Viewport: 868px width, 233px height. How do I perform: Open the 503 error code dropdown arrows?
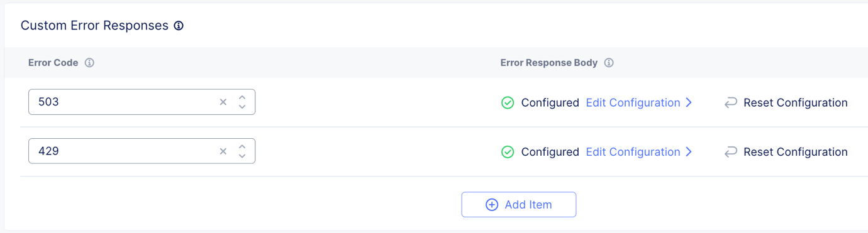(242, 102)
